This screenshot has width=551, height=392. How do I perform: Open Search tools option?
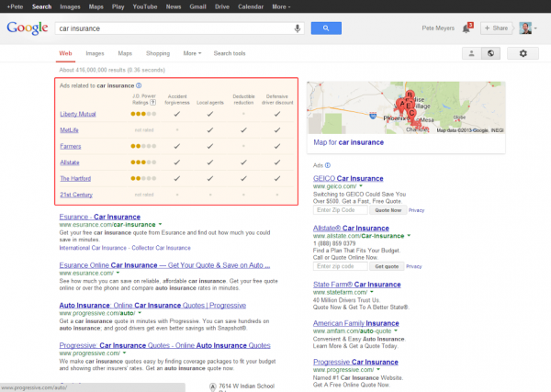(x=230, y=53)
